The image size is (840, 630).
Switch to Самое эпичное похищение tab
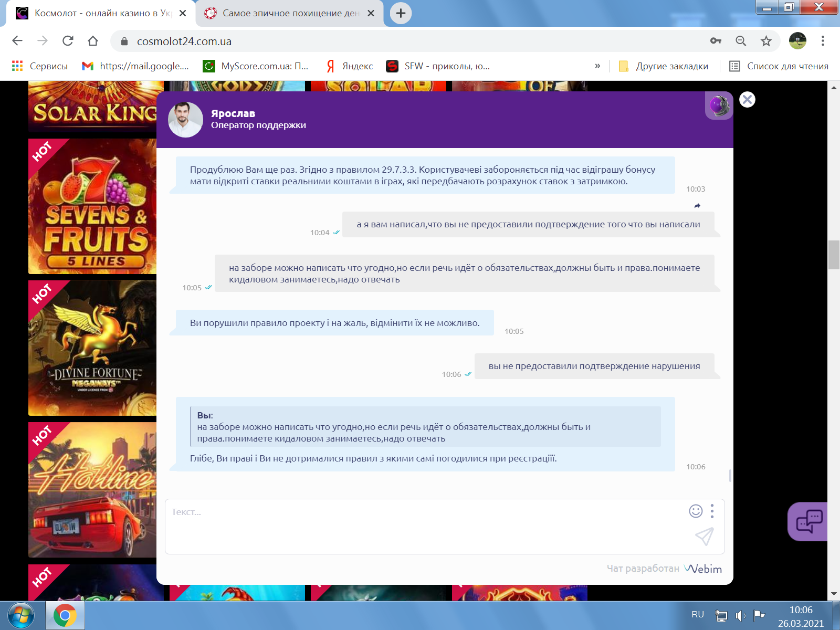point(289,13)
